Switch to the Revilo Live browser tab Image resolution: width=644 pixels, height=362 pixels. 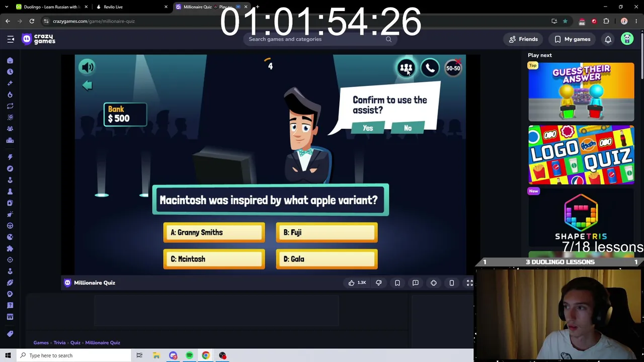point(132,7)
